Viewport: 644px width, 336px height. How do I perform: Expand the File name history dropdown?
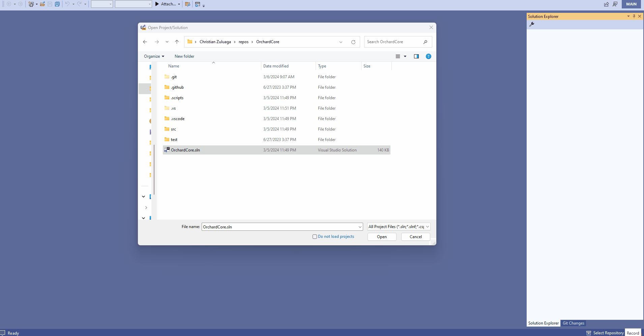tap(360, 227)
